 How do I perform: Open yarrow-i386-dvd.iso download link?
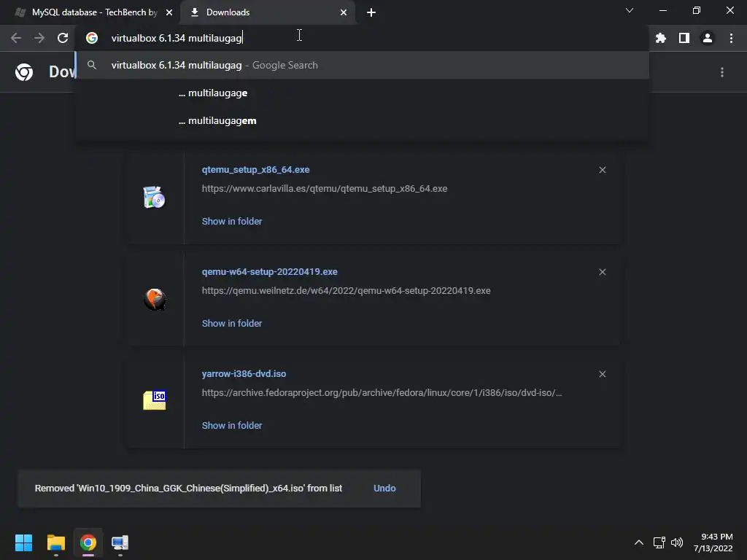coord(244,374)
